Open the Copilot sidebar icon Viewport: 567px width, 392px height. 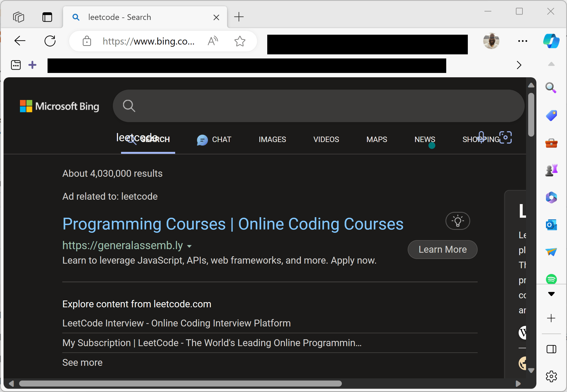coord(551,41)
